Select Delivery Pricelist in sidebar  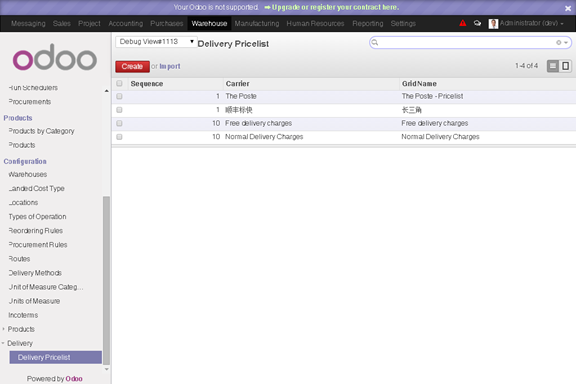click(55, 357)
